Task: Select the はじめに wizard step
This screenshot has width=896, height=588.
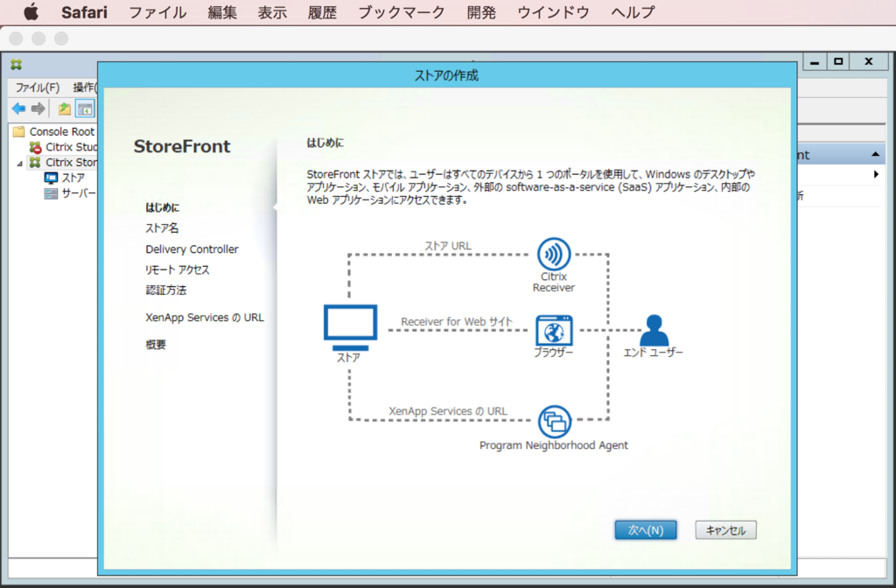Action: pyautogui.click(x=162, y=207)
